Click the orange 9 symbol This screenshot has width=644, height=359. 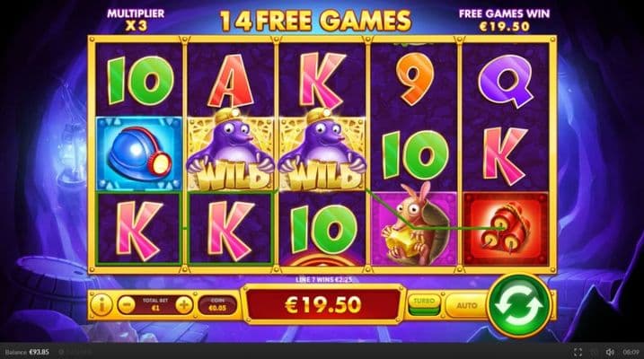pyautogui.click(x=415, y=79)
